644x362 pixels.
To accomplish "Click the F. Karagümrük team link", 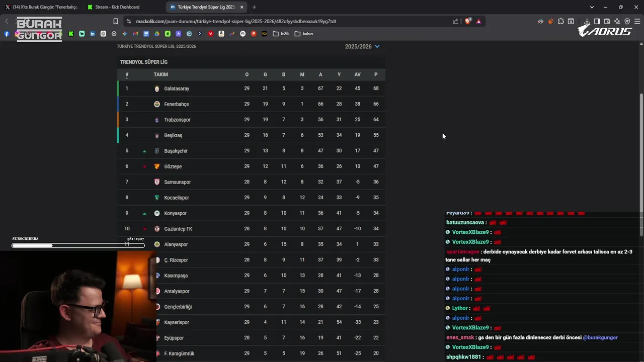I will (x=179, y=353).
